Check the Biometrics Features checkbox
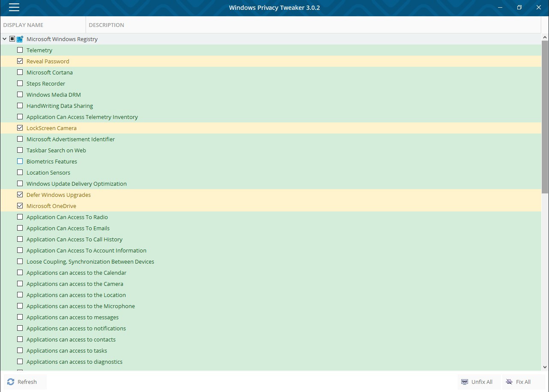549x392 pixels. pos(20,161)
